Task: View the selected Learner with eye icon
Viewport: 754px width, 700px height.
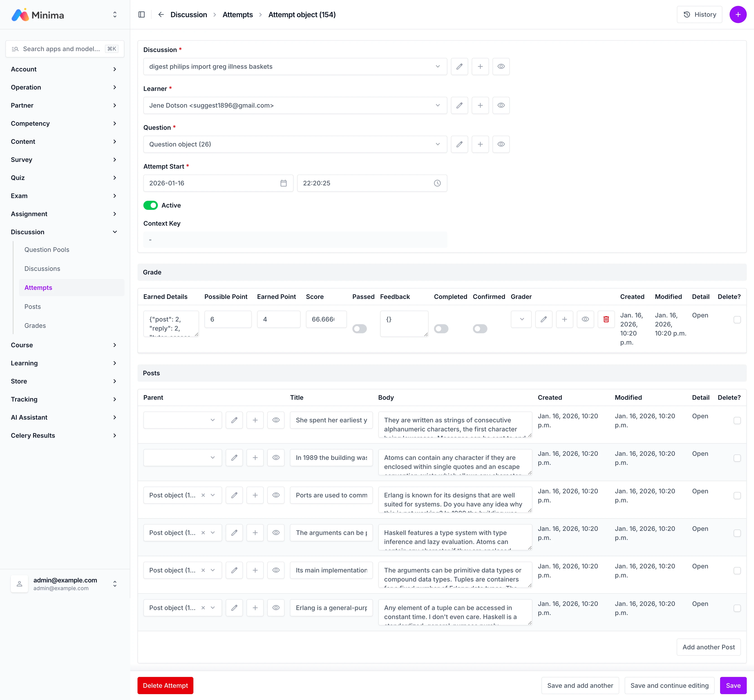Action: click(500, 105)
